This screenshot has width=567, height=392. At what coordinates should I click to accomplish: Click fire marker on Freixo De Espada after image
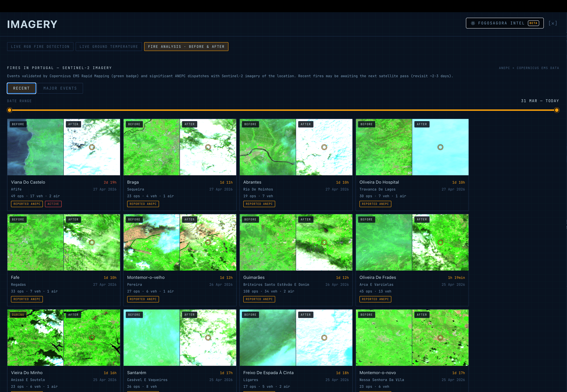[x=324, y=338]
